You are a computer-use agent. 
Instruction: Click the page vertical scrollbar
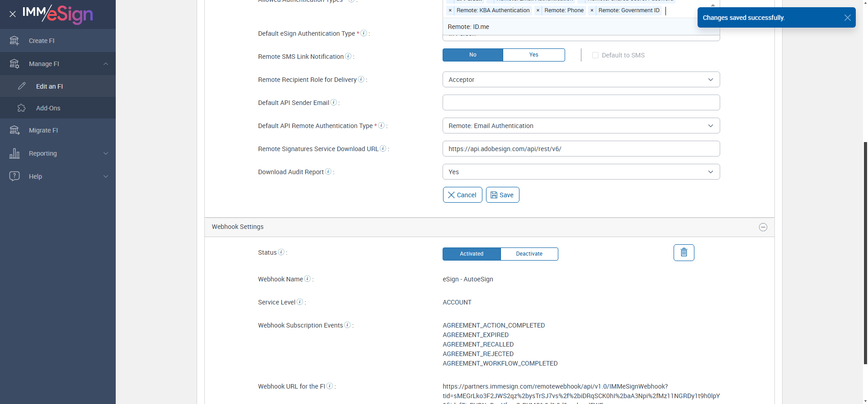point(865,253)
